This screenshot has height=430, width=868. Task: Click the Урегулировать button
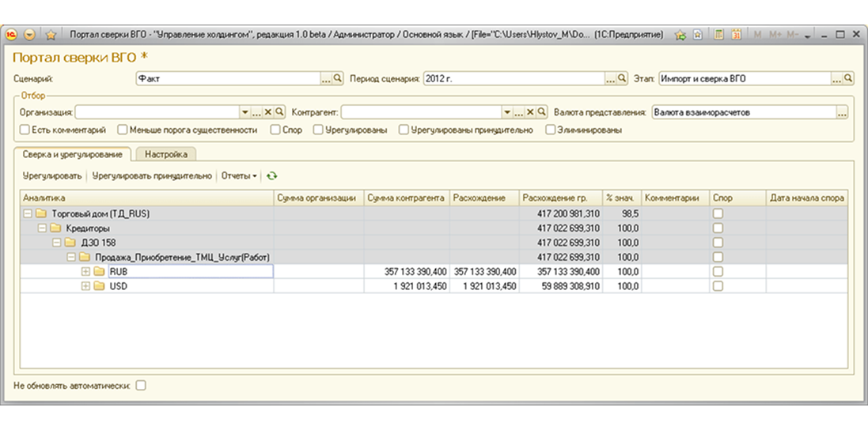[x=52, y=176]
